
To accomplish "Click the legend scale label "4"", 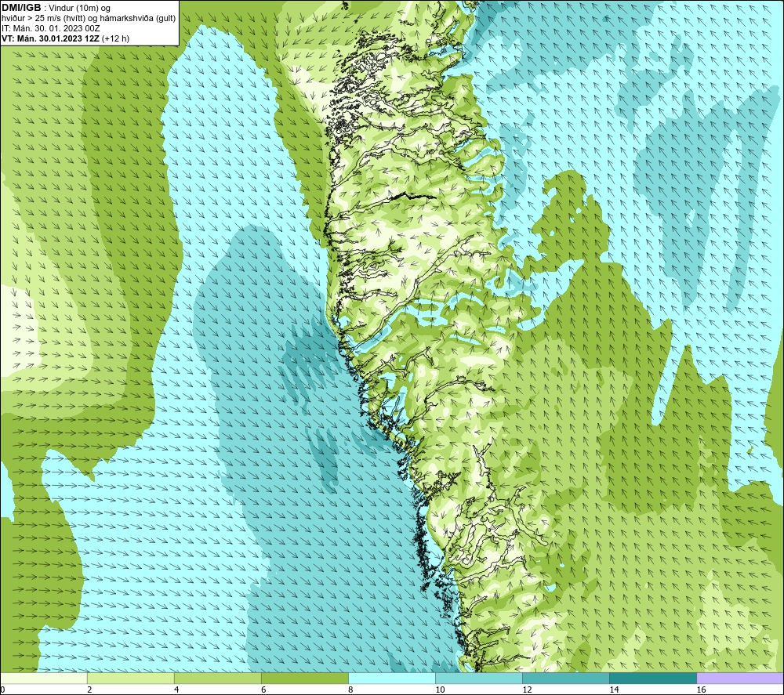I will point(176,690).
